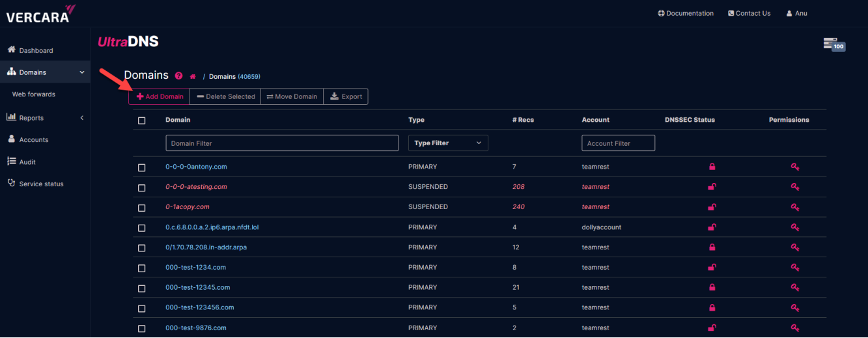Click the Account Filter input field

(x=618, y=143)
